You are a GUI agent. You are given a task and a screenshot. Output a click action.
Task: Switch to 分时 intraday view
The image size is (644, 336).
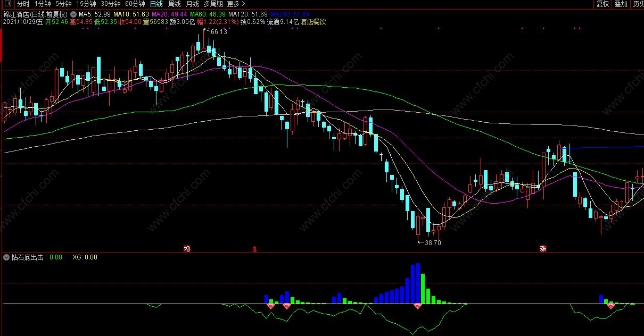[23, 4]
